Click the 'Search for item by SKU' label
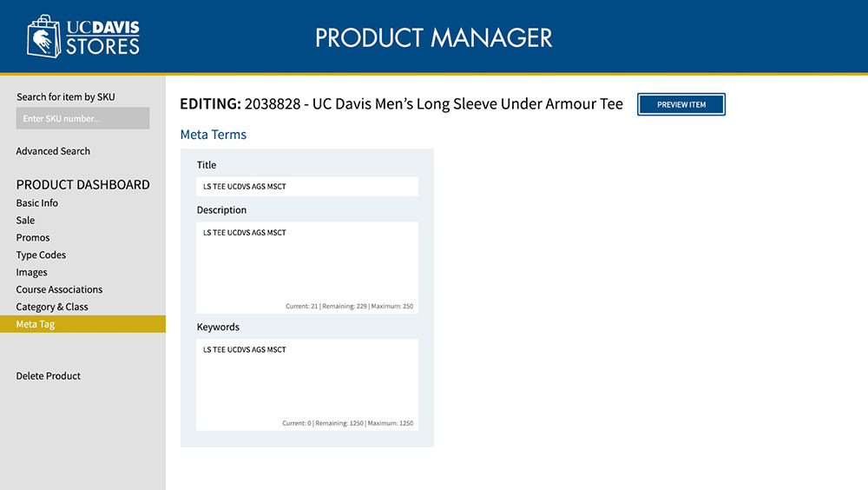This screenshot has width=868, height=490. point(66,97)
